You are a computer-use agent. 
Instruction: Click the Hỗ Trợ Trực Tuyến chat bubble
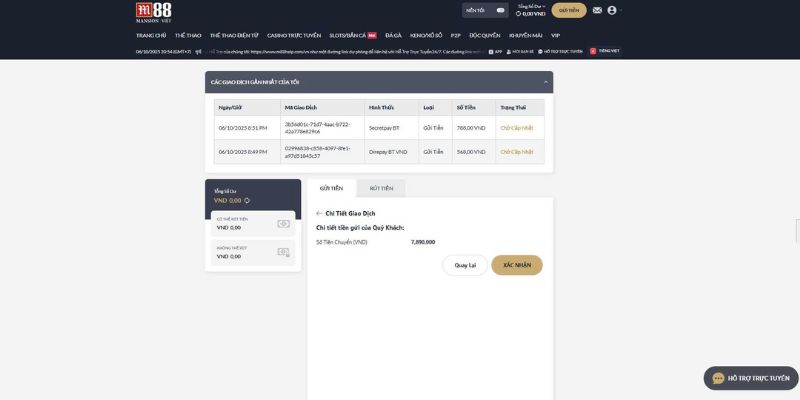click(x=751, y=378)
